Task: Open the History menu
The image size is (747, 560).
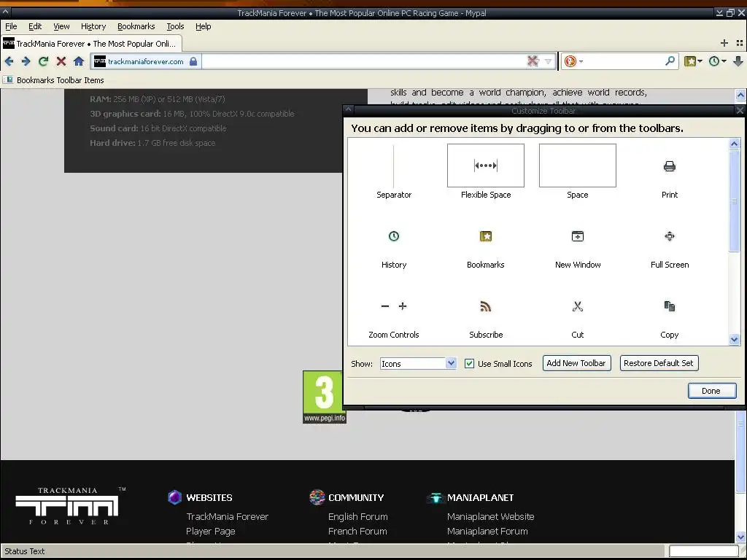Action: (93, 27)
